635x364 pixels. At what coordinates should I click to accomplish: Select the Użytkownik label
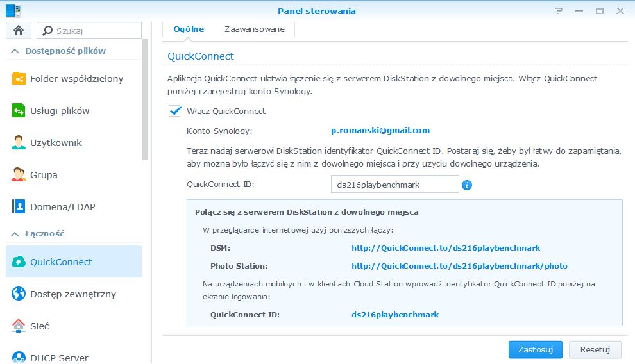click(x=56, y=143)
